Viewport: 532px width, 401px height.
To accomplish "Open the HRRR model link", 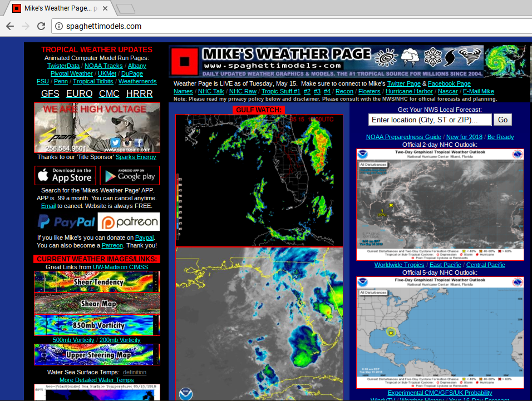I will (x=140, y=93).
